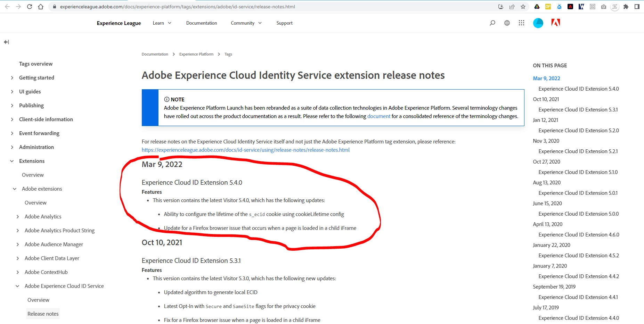Collapse Adobe Experience Cloud ID Service item
The width and height of the screenshot is (644, 324).
point(17,286)
